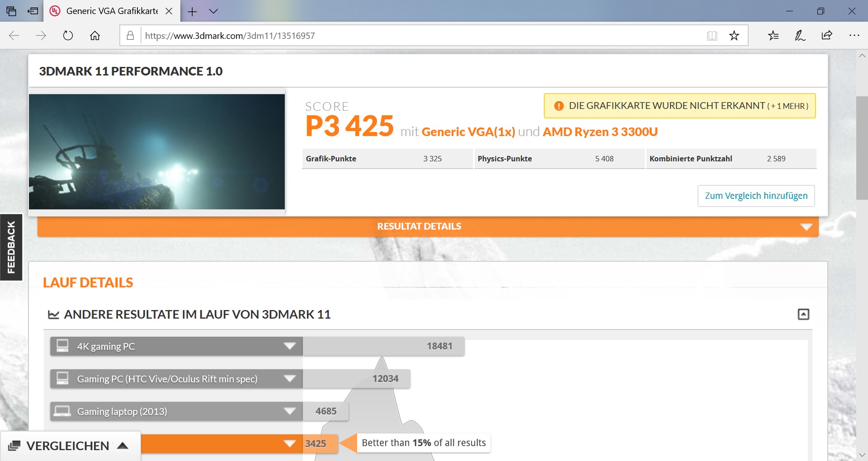This screenshot has width=868, height=461.
Task: Click the 18481 score bar label
Action: click(439, 346)
